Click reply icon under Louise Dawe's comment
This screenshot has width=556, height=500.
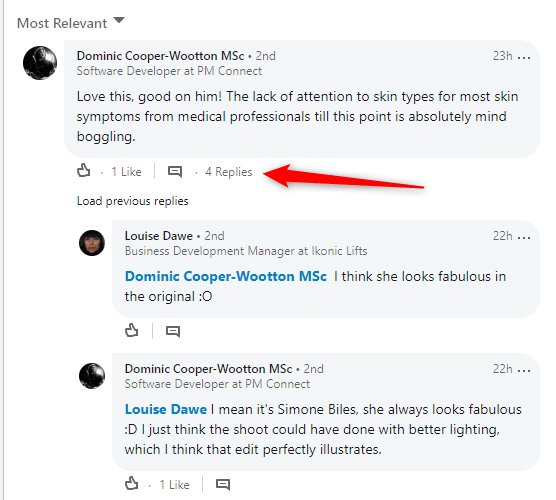pos(173,332)
